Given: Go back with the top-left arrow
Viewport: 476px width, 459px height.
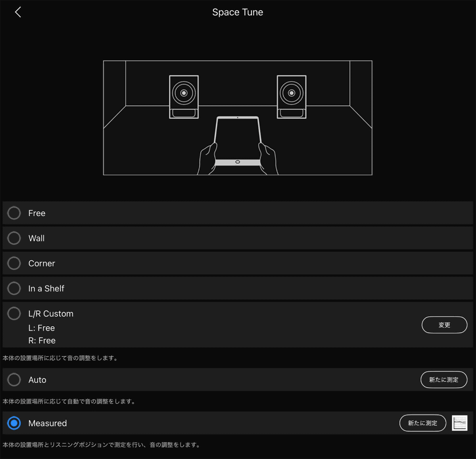Looking at the screenshot, I should 18,12.
